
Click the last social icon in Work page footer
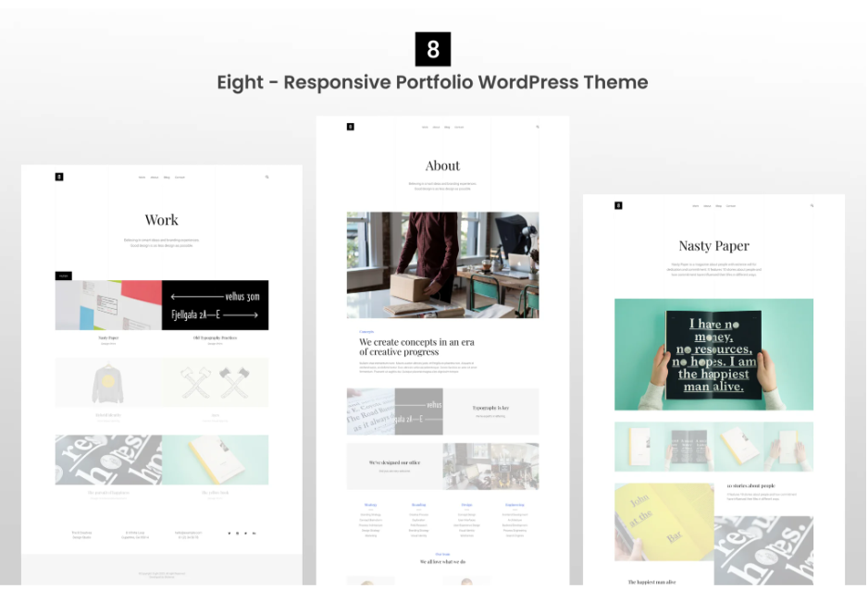tap(254, 533)
